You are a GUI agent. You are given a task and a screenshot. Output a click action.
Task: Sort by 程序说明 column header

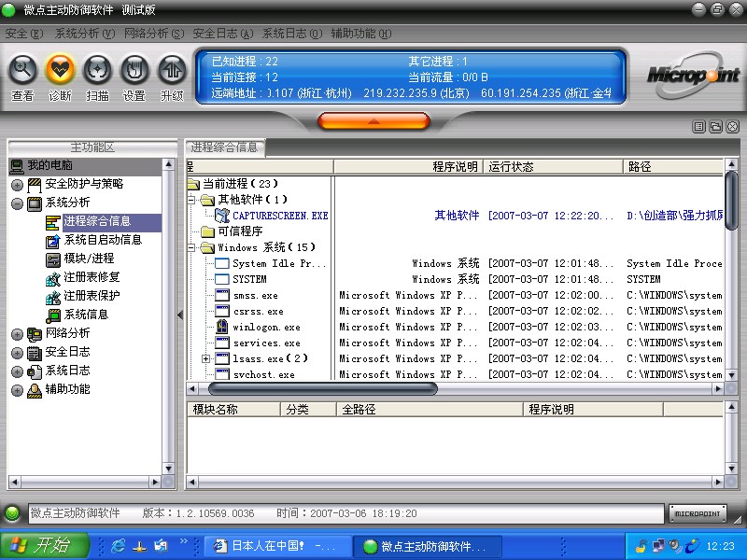pyautogui.click(x=408, y=167)
